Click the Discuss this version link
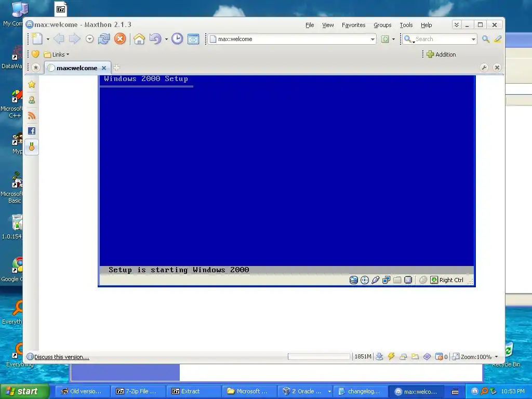The image size is (532, 399). [61, 357]
